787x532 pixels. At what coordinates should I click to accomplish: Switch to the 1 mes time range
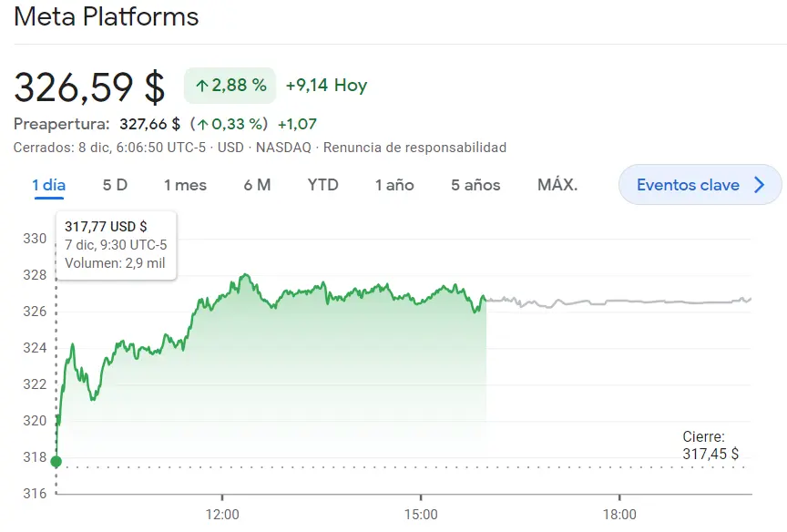click(184, 184)
